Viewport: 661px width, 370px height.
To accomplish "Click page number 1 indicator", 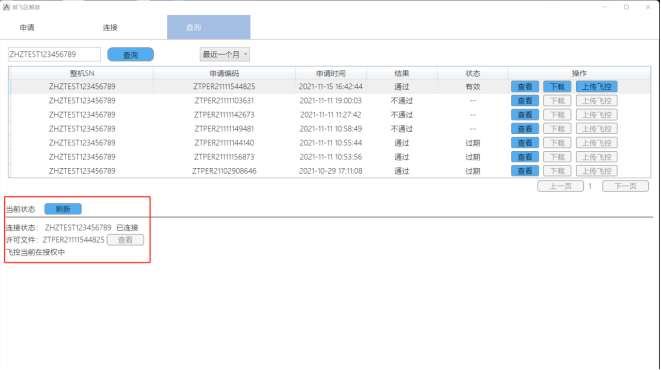I will tap(590, 186).
